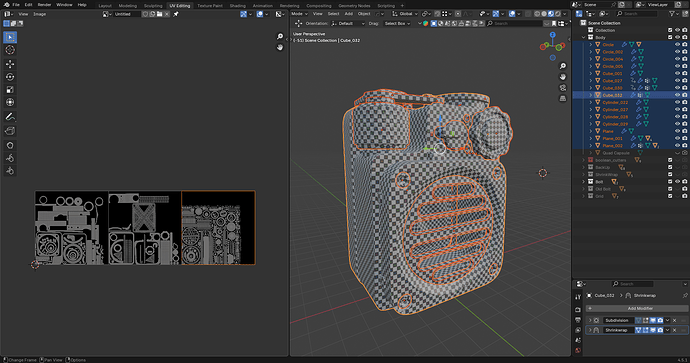The height and width of the screenshot is (363, 690).
Task: Open Subdivision modifier extra options dropdown
Action: (x=667, y=320)
